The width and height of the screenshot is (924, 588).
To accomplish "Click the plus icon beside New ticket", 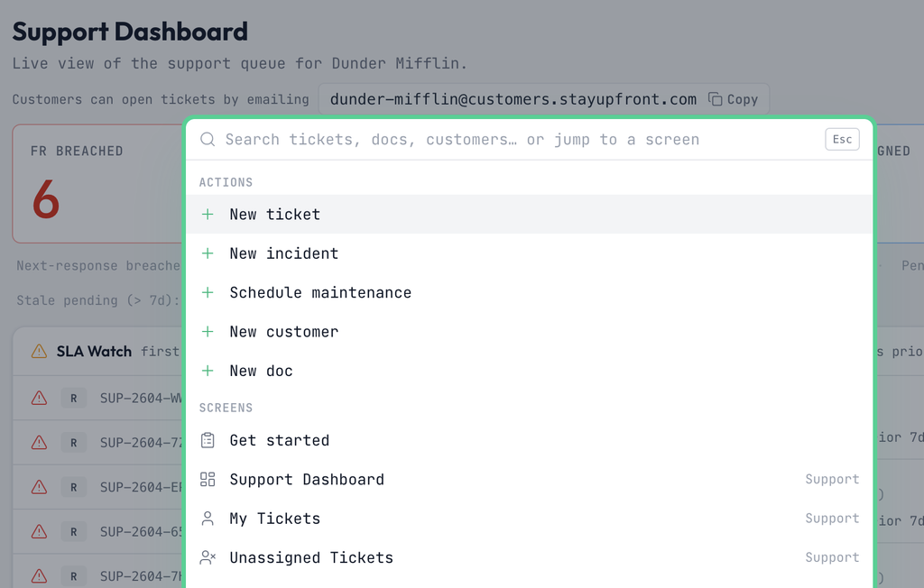I will pos(208,215).
